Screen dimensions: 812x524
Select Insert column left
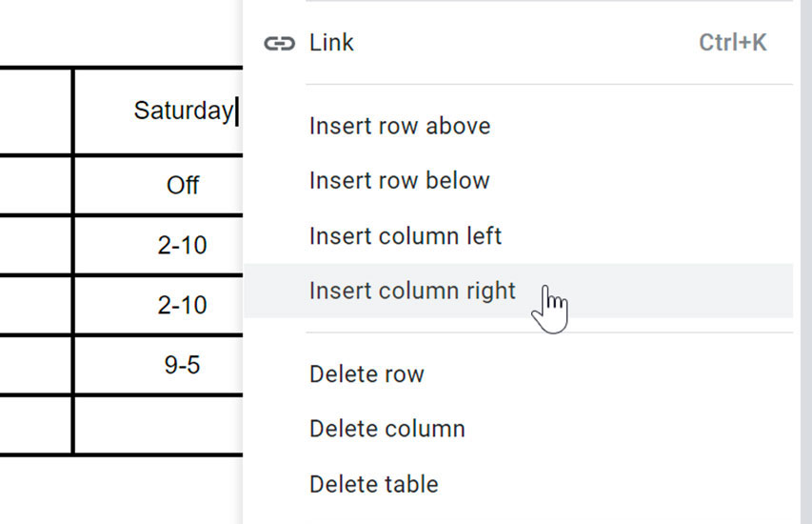click(405, 235)
